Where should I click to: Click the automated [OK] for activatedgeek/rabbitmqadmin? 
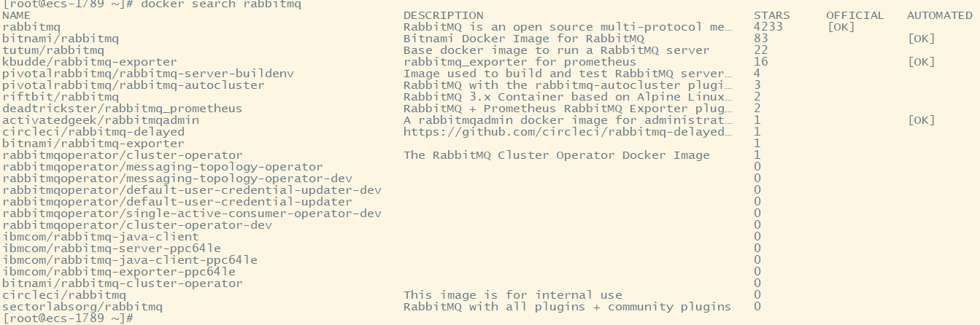[921, 120]
